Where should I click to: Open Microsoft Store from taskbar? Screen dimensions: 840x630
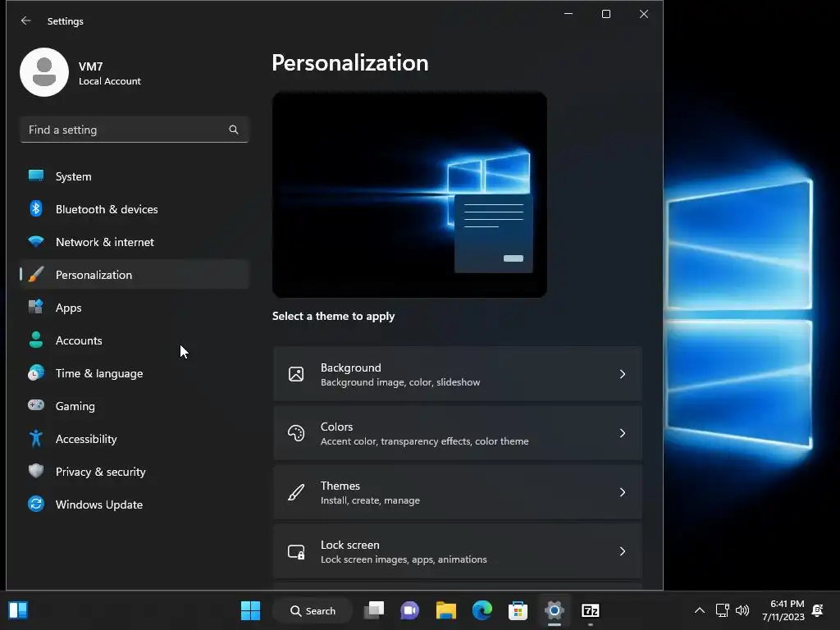coord(518,610)
